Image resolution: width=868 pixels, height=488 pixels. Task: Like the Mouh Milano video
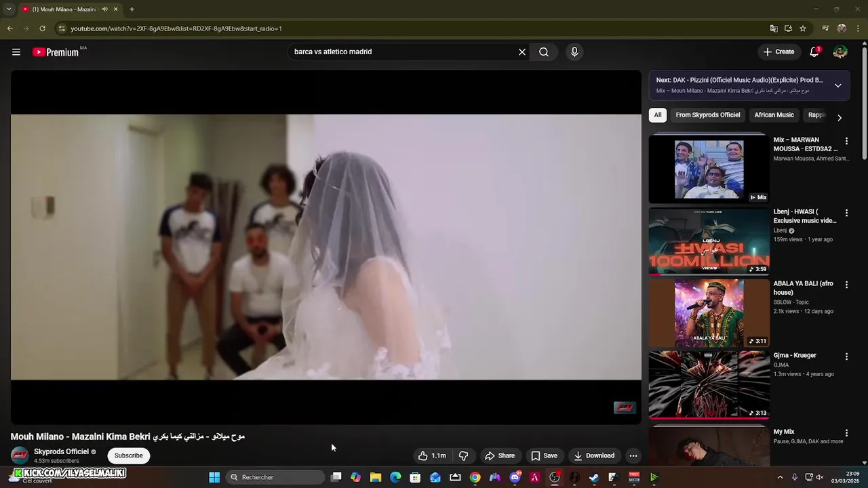[432, 455]
